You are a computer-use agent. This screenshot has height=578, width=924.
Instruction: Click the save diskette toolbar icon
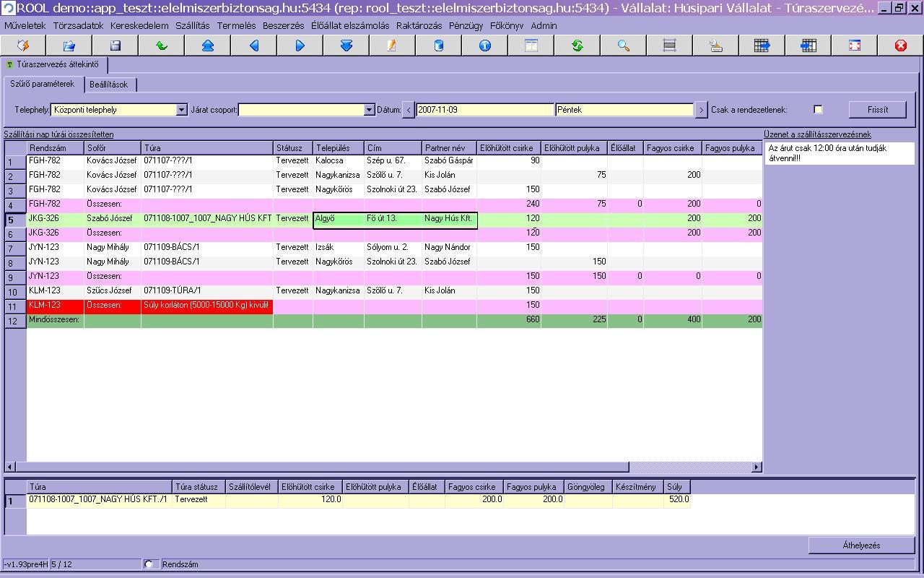115,46
